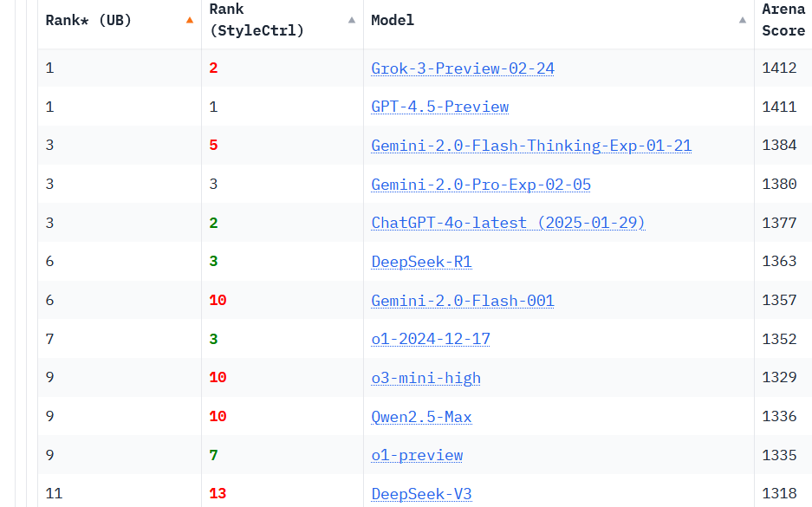Click StyleCtrl rank 10 in Gemini-2.0-Flash-001 row
The height and width of the screenshot is (507, 812).
(x=218, y=300)
